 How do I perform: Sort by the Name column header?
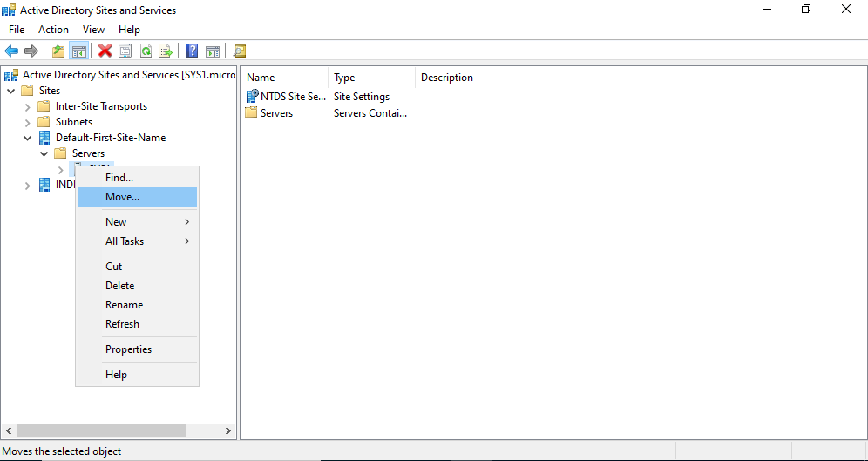284,78
